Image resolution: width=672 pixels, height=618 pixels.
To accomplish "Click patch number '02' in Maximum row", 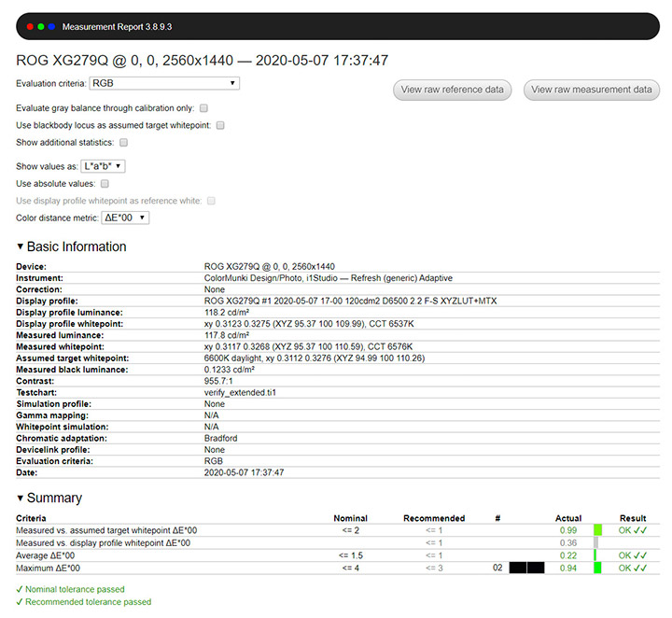I will point(497,568).
